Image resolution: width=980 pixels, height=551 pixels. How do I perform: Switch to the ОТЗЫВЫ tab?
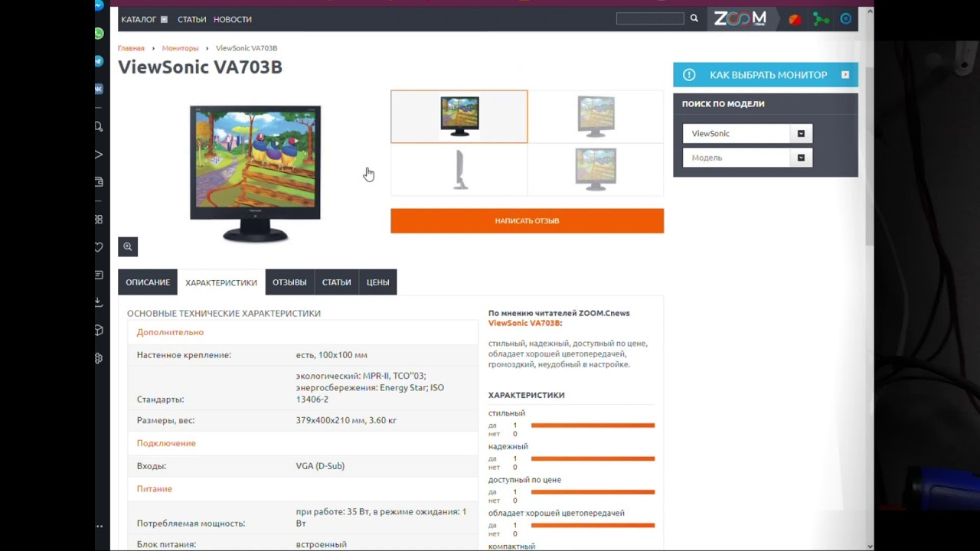point(289,282)
